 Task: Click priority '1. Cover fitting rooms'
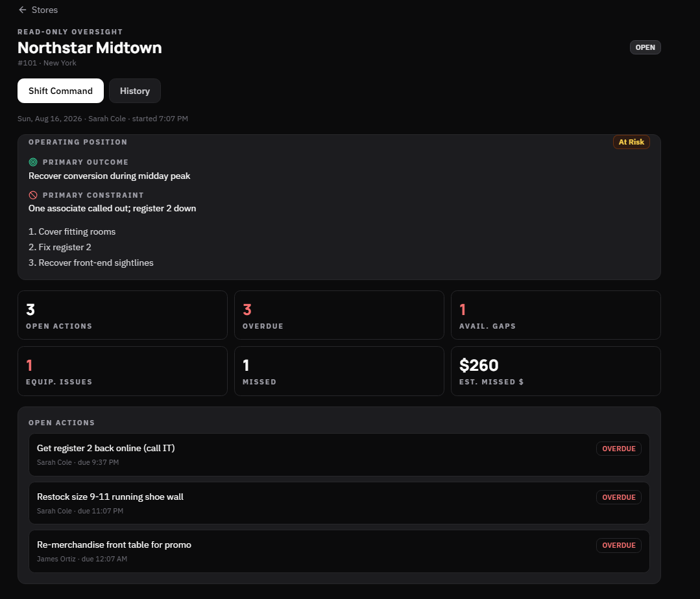pyautogui.click(x=72, y=231)
